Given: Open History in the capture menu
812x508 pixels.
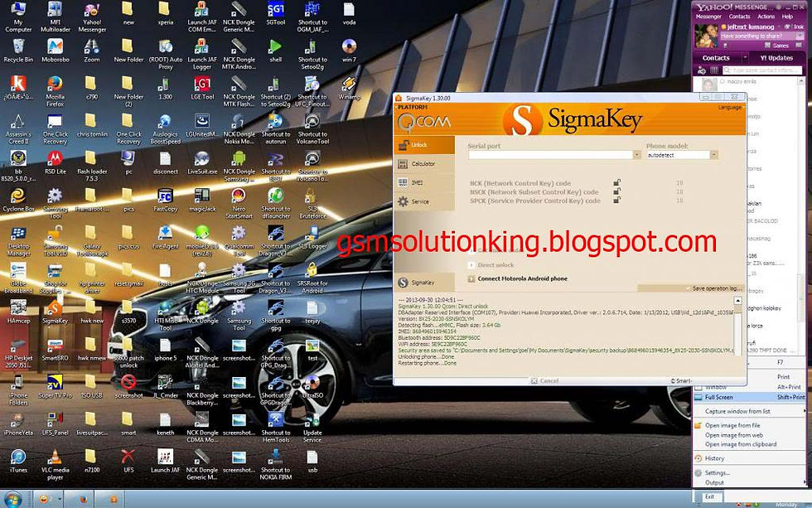Looking at the screenshot, I should click(749, 458).
